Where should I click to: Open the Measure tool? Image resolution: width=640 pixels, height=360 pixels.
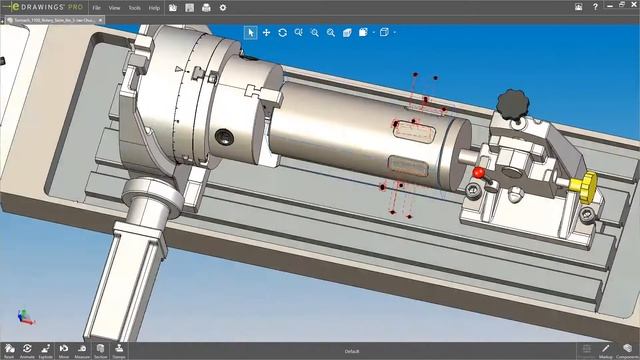click(x=82, y=351)
